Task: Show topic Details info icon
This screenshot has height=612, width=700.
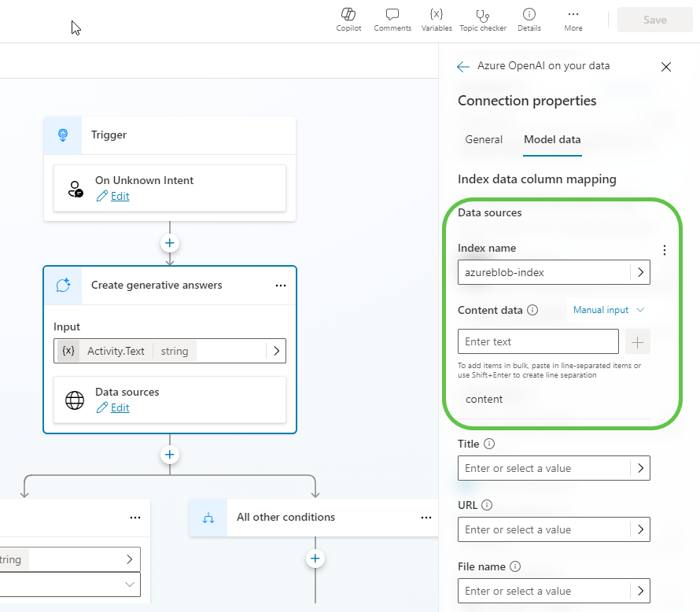Action: (x=529, y=15)
